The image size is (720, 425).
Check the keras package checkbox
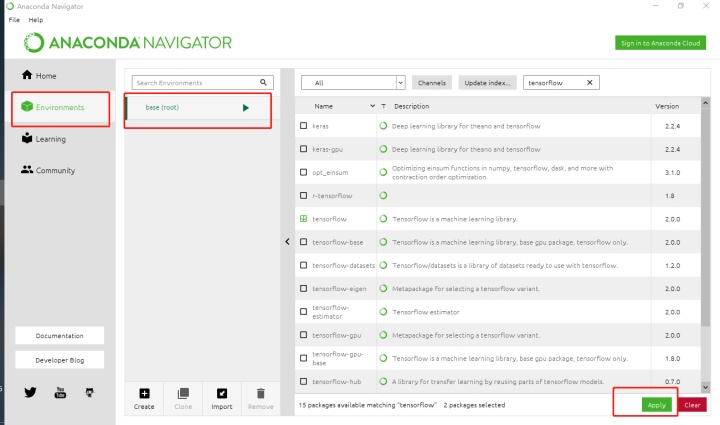[x=304, y=126]
